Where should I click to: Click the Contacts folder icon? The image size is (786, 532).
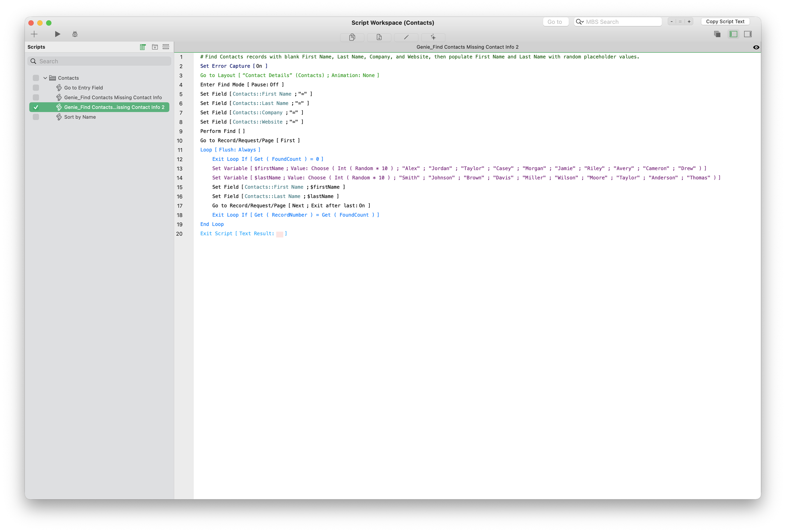(53, 78)
